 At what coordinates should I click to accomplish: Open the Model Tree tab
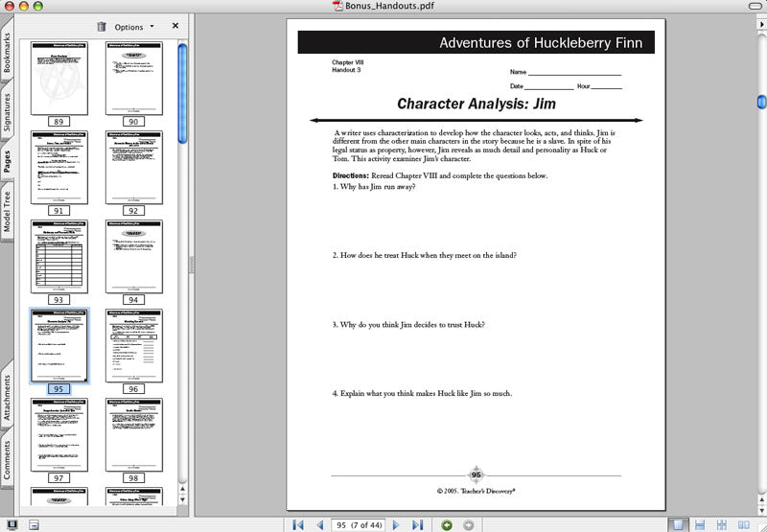[7, 211]
